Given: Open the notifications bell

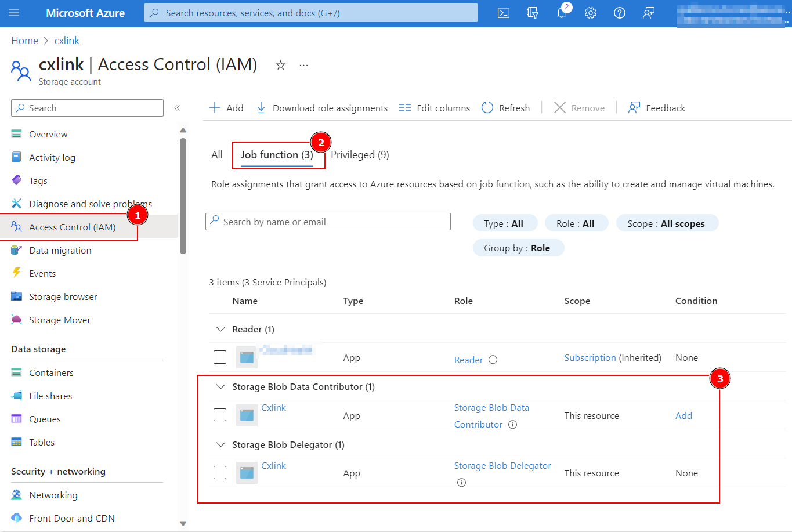Looking at the screenshot, I should pyautogui.click(x=562, y=13).
